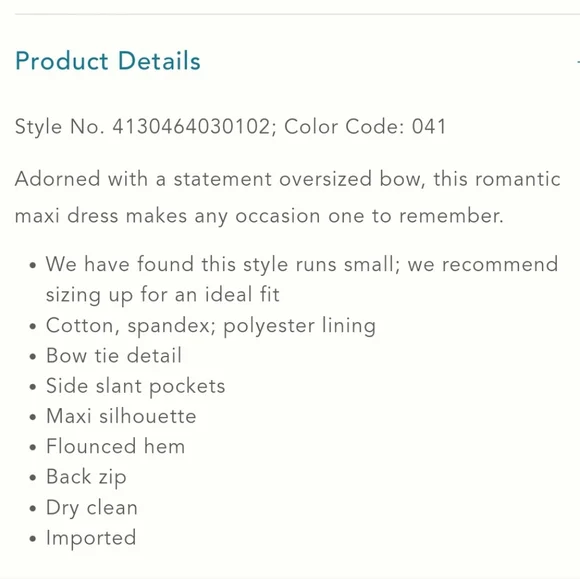Click the 'Flounced hem' bullet
This screenshot has height=579, width=580.
tap(115, 447)
